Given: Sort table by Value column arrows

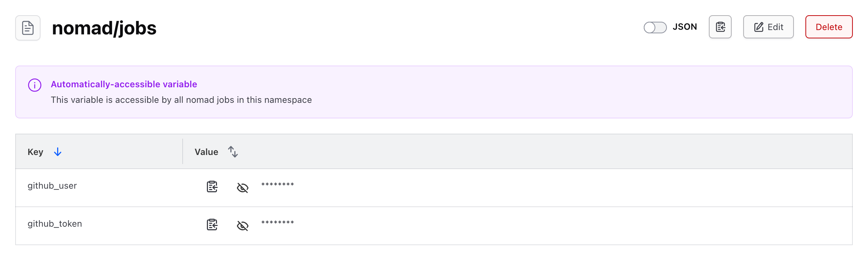Looking at the screenshot, I should click(x=233, y=152).
